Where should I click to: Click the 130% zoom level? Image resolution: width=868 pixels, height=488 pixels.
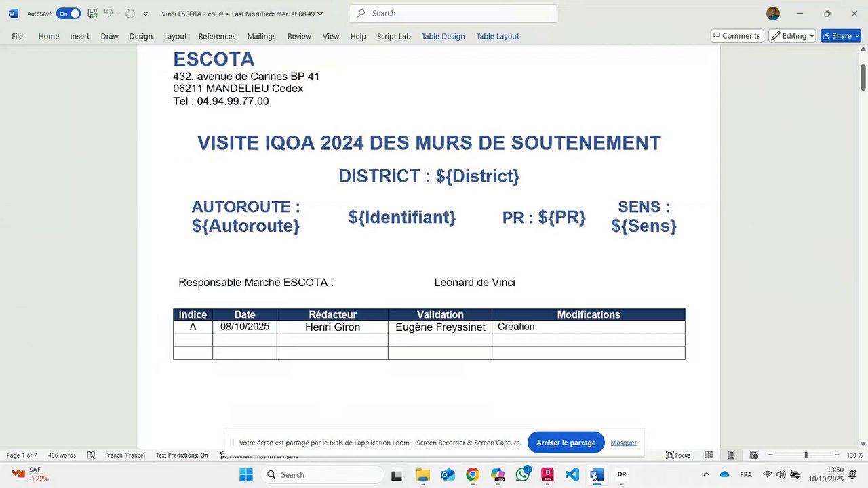point(854,455)
